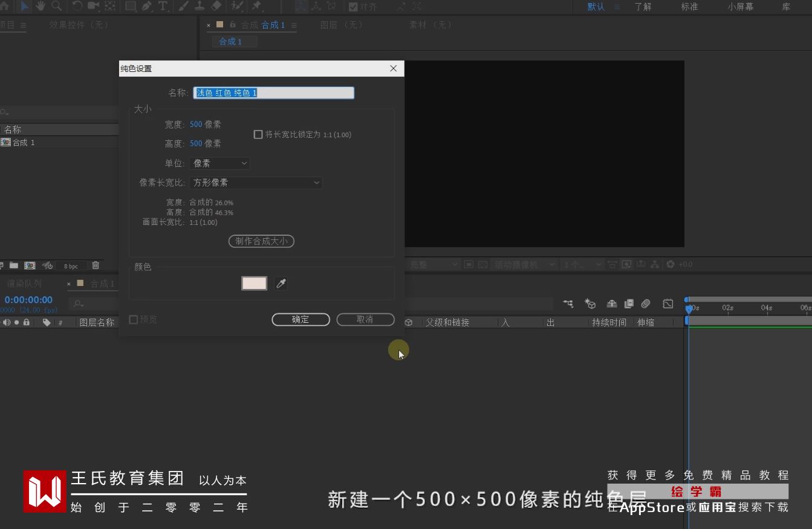Screen dimensions: 812x529
Task: Enable frame blending icon in timeline
Action: pos(629,304)
